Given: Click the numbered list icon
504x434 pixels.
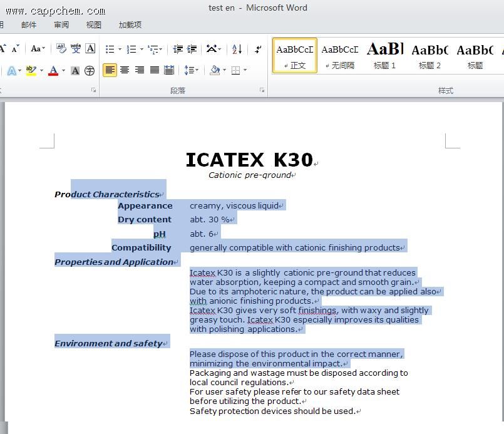Looking at the screenshot, I should tap(131, 49).
